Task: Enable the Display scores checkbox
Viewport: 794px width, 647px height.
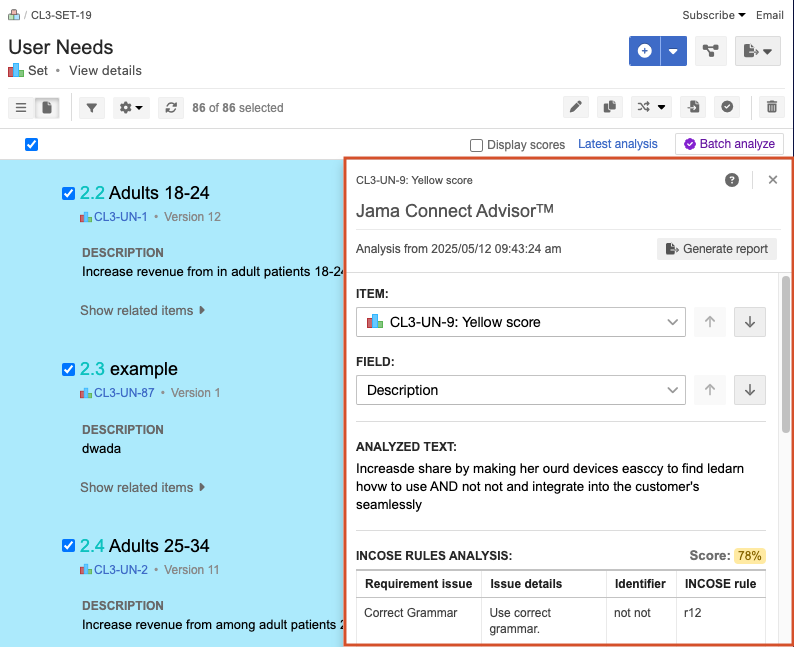Action: (x=476, y=145)
